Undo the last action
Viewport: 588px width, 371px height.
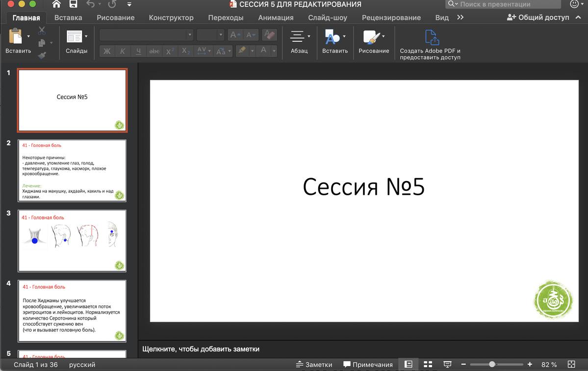(90, 4)
